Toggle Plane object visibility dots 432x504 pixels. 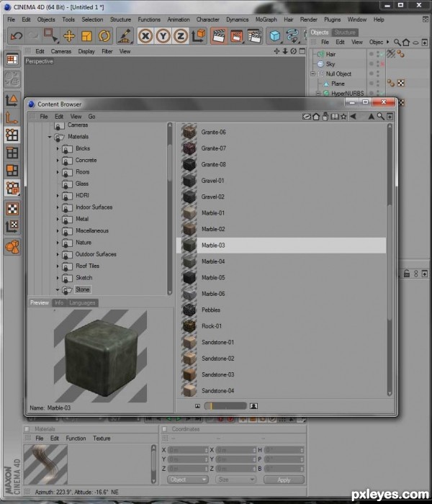pyautogui.click(x=378, y=84)
